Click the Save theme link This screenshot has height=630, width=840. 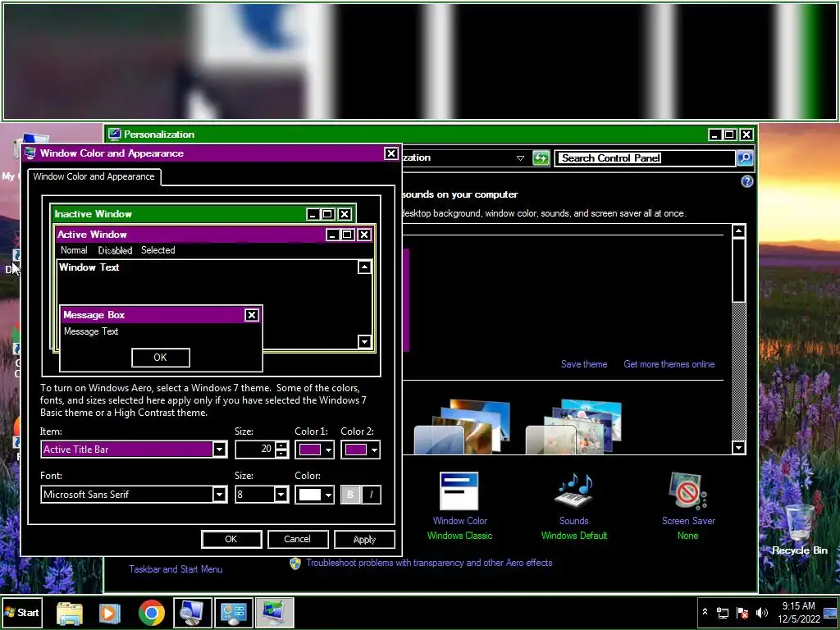click(x=584, y=364)
